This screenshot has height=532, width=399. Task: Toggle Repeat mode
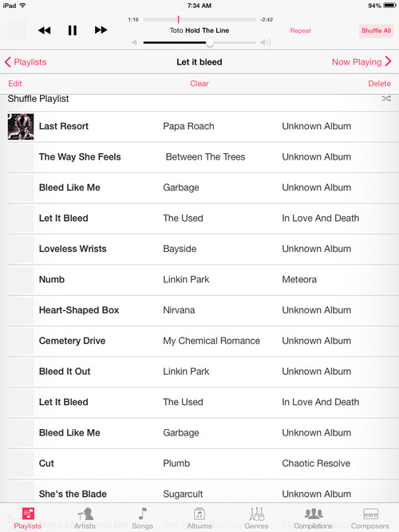click(x=301, y=31)
